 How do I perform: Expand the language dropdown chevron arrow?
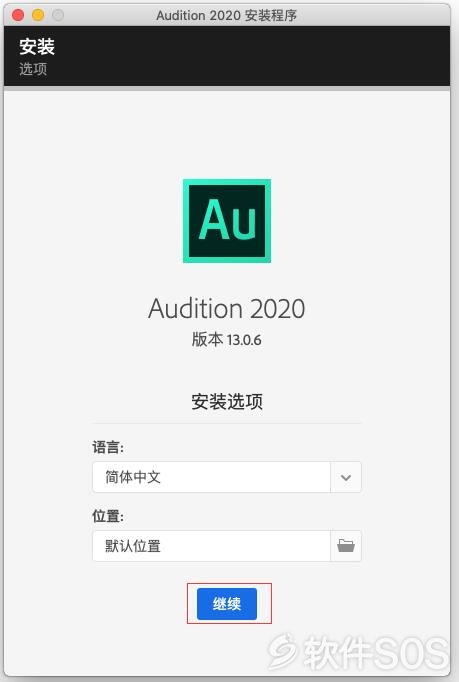346,477
